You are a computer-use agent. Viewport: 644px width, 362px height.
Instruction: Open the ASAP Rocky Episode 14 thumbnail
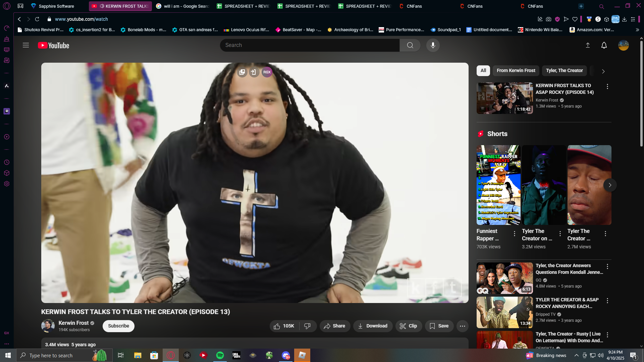[504, 98]
